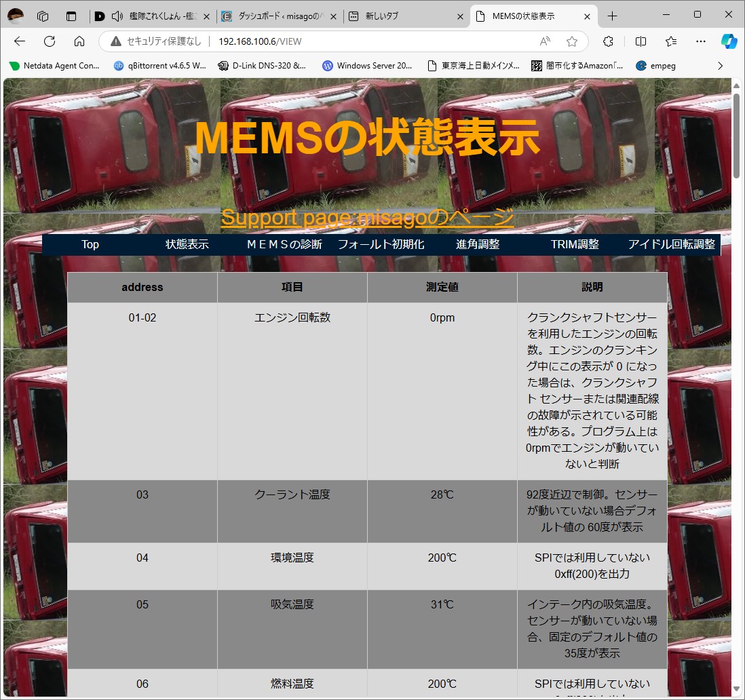
Task: Expand the bookmarks overflow chevron
Action: (721, 66)
